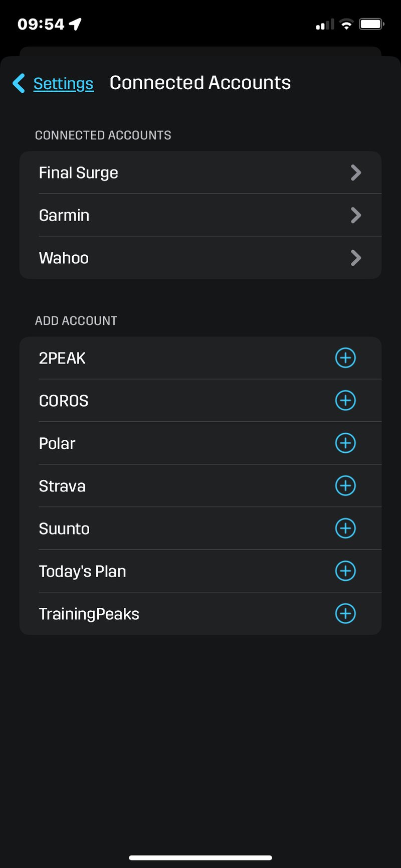Viewport: 401px width, 868px height.
Task: Choose TrainingPeaks from the add list
Action: pos(89,614)
